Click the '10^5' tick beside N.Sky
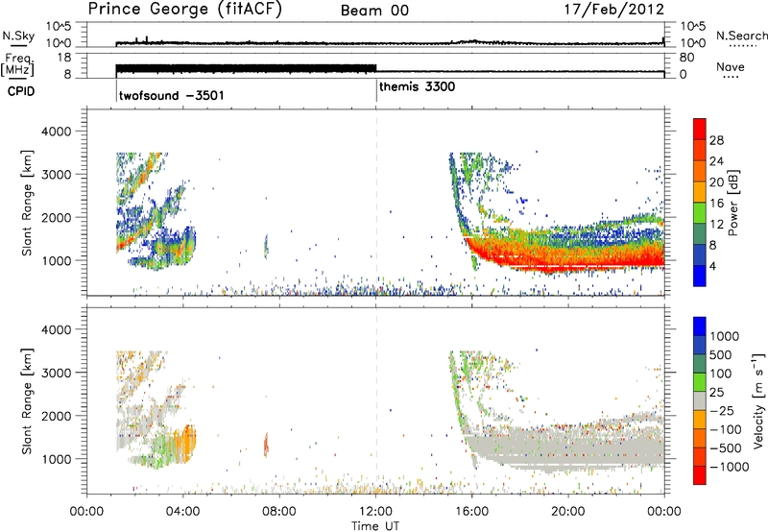768x532 pixels. (59, 27)
